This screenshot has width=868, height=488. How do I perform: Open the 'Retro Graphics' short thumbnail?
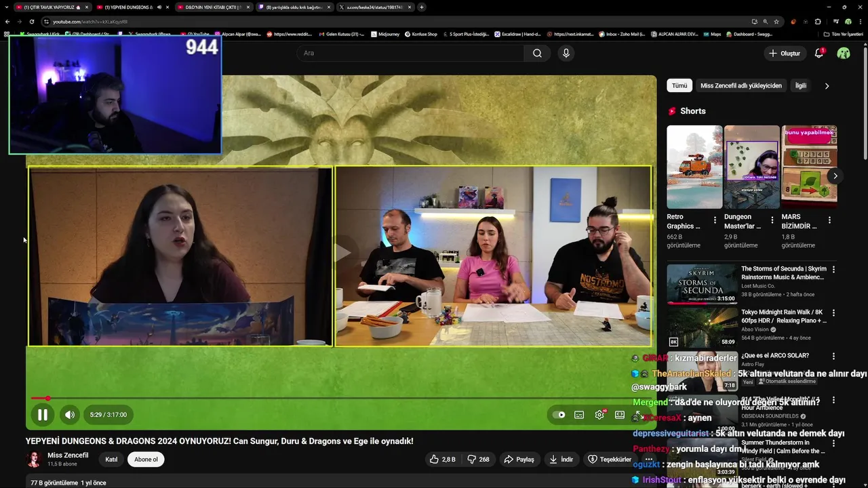[x=694, y=167]
